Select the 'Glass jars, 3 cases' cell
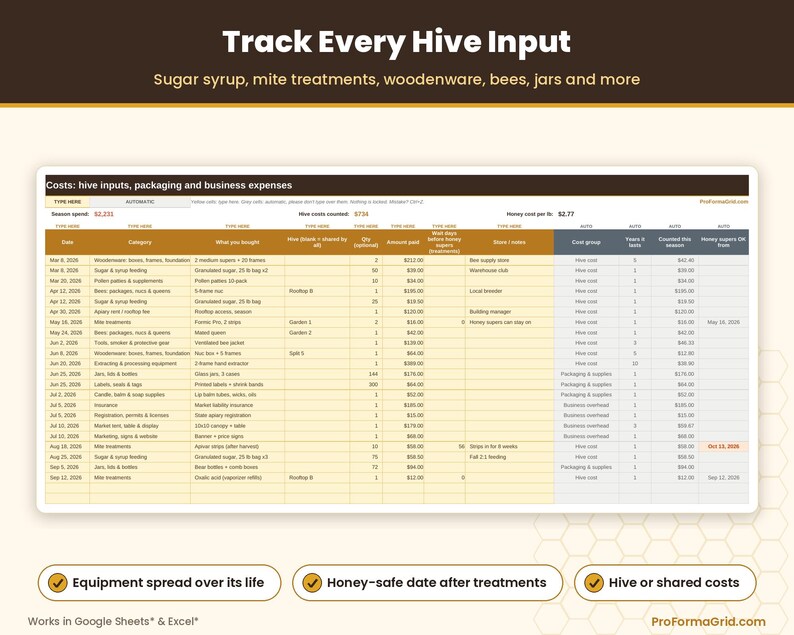794x635 pixels. pyautogui.click(x=237, y=374)
